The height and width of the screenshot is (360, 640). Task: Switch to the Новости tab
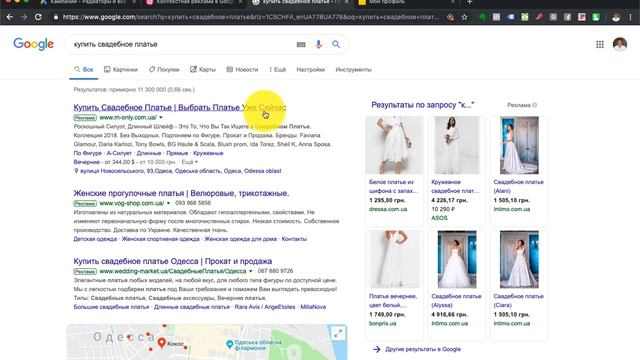click(x=242, y=69)
